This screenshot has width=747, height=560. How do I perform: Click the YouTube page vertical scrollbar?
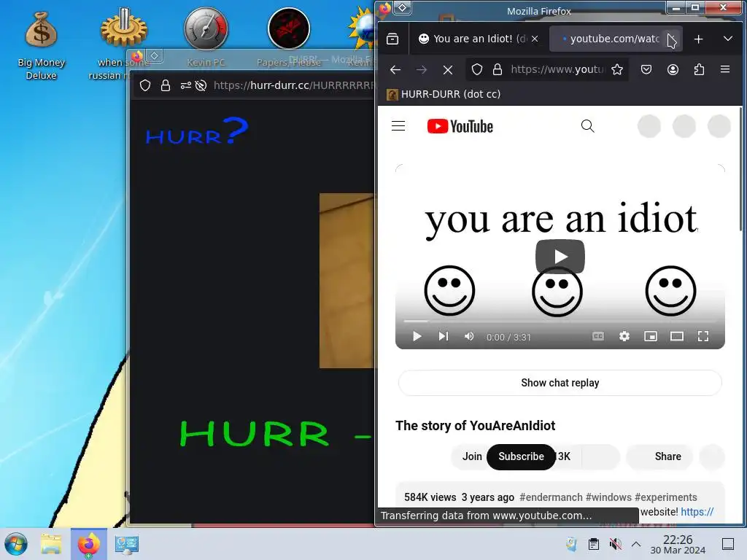[740, 169]
